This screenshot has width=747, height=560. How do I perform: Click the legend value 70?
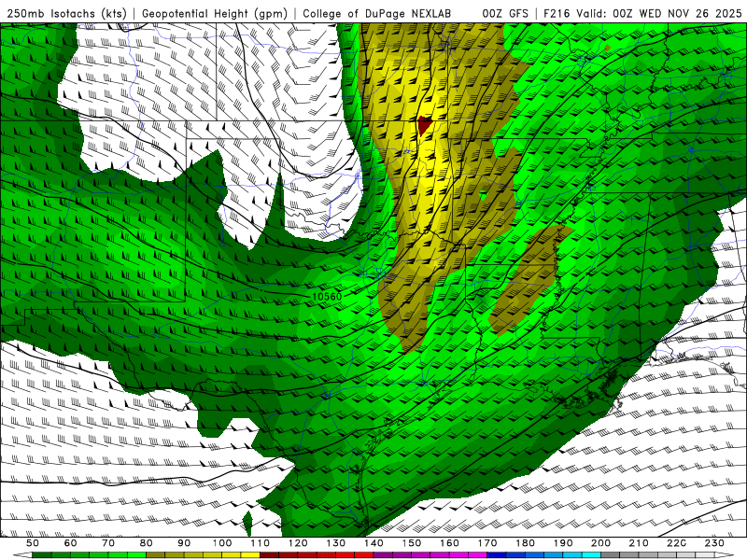point(108,543)
